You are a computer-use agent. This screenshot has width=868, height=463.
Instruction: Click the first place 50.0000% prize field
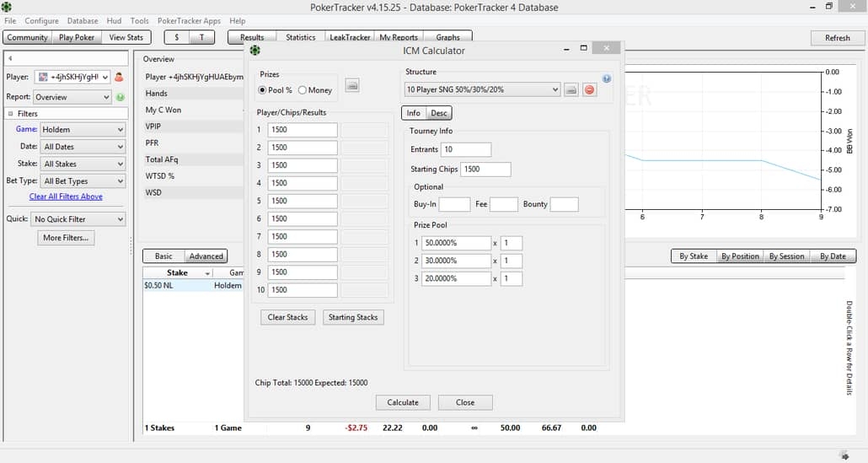pyautogui.click(x=457, y=243)
